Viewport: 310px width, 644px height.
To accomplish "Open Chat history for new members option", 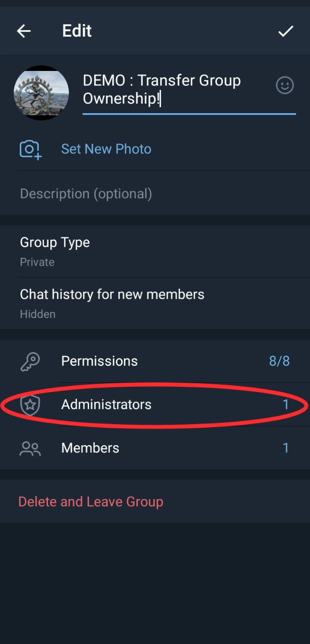I will pyautogui.click(x=112, y=294).
